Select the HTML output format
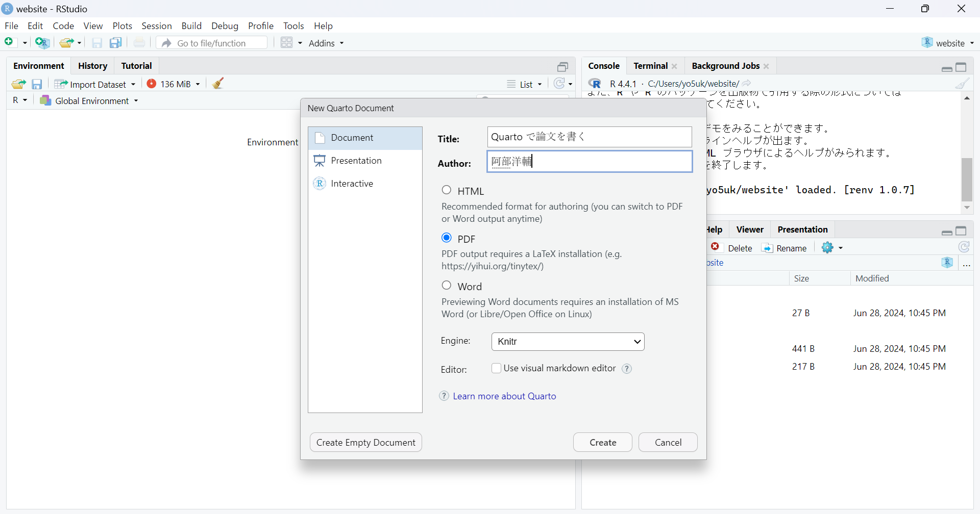Screen dimensions: 980x514 pos(447,190)
